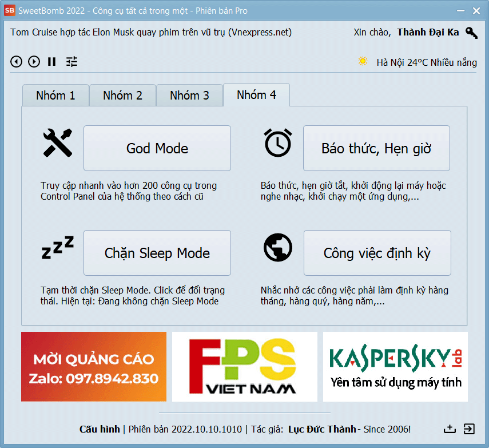Click the Kaspersky advertisement banner

click(395, 367)
